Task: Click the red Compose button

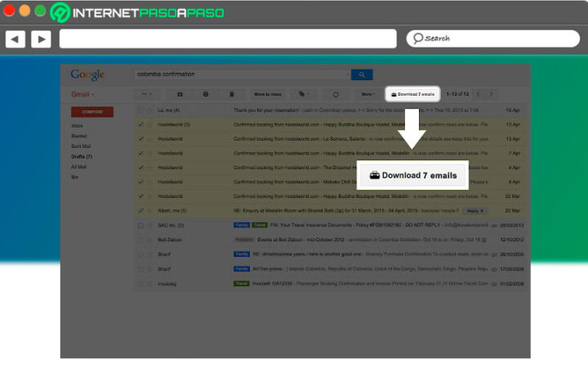Action: [92, 112]
